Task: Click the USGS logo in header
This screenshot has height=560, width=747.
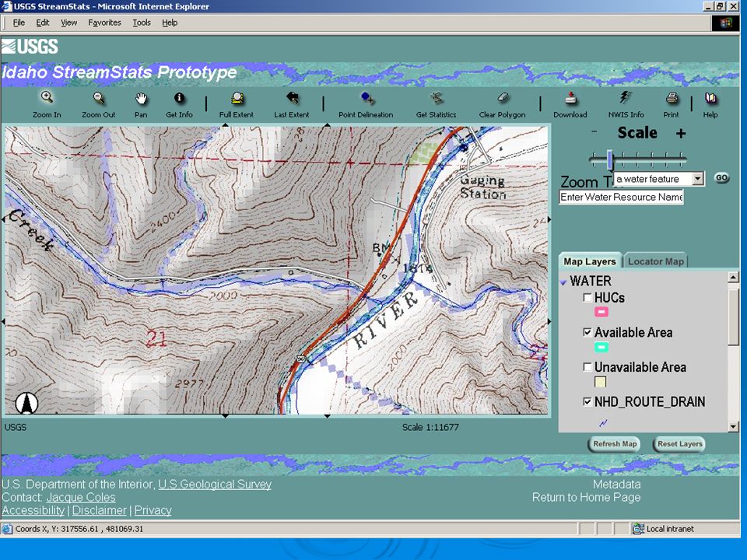Action: [30, 46]
